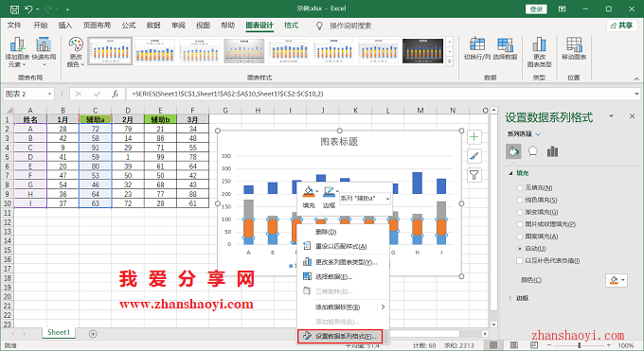Screen dimensions: 644x351
Task: Open the Select Data ribbon button
Action: [x=505, y=44]
